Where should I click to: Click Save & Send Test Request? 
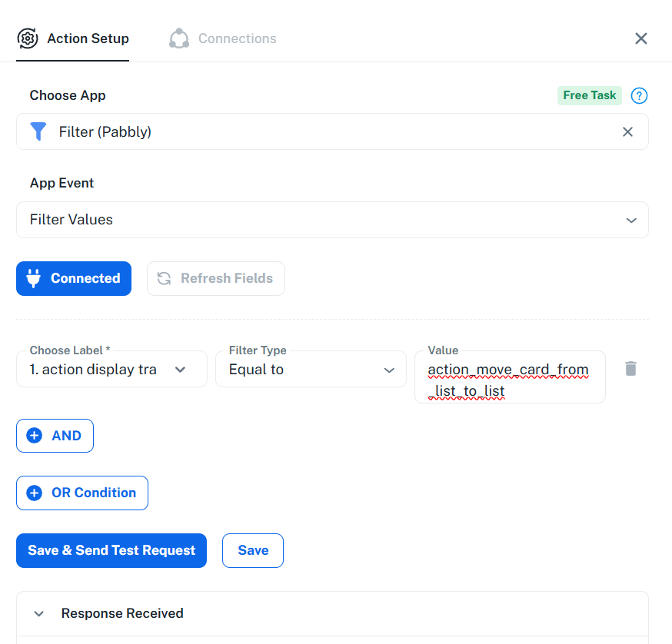pos(111,550)
